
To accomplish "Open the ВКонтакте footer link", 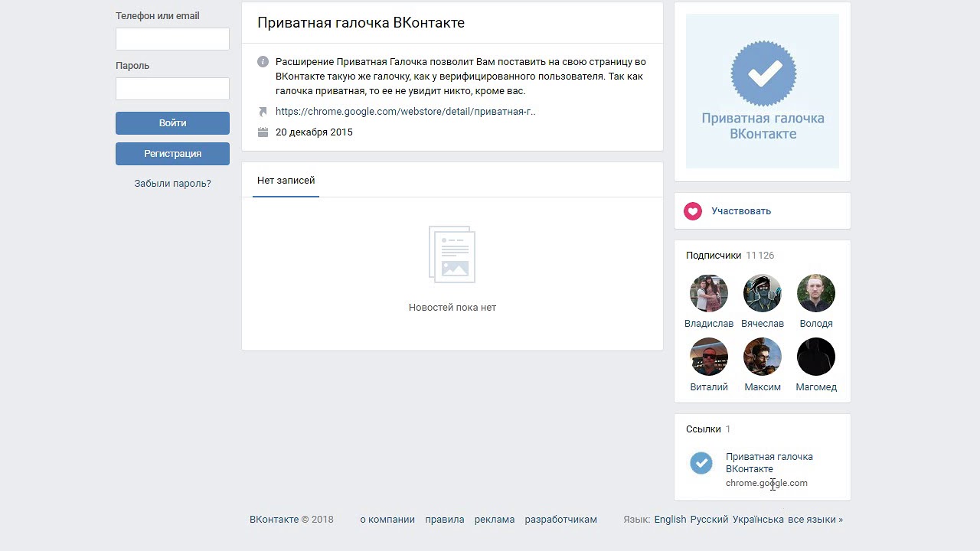I will (x=274, y=520).
